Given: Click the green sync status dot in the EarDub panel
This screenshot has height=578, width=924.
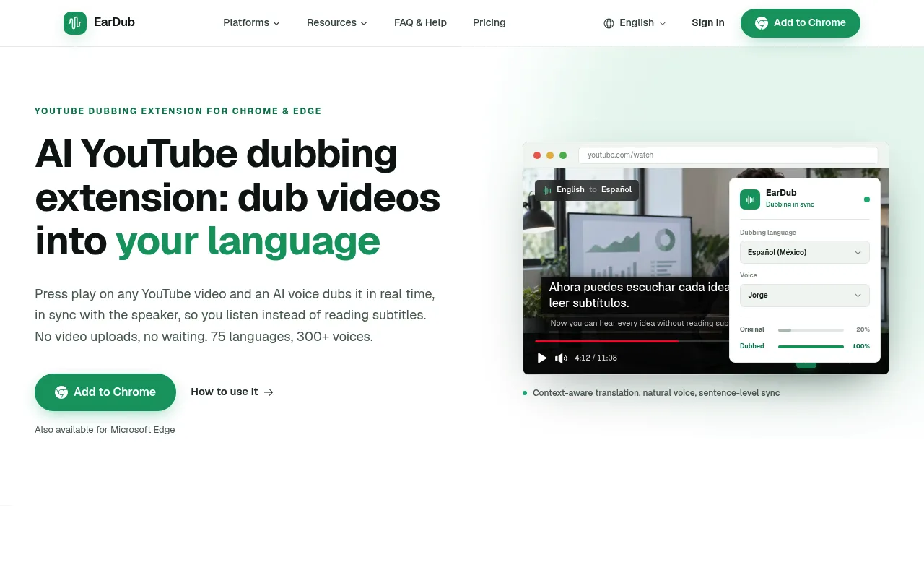Looking at the screenshot, I should (x=867, y=199).
